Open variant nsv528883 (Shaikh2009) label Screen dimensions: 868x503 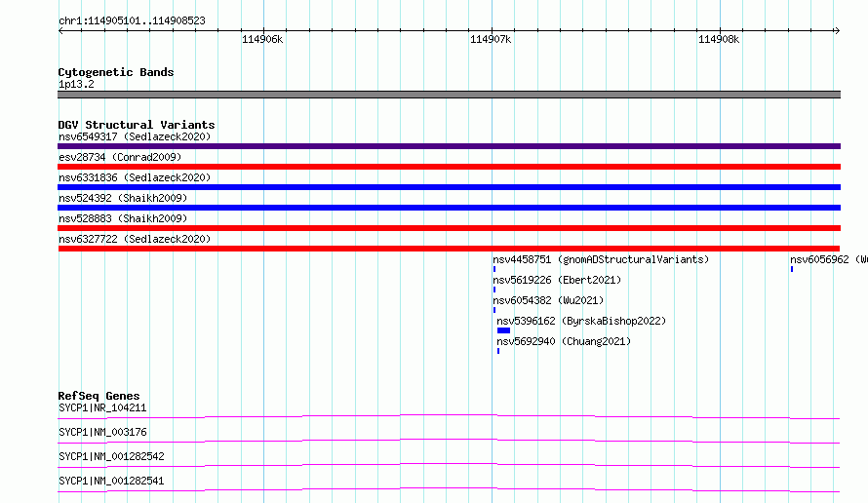click(123, 218)
